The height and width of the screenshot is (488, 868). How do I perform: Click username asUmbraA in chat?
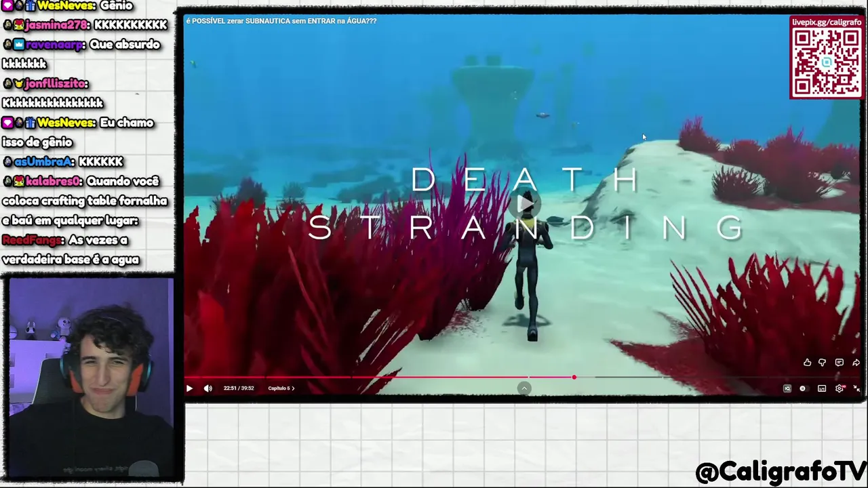coord(44,161)
